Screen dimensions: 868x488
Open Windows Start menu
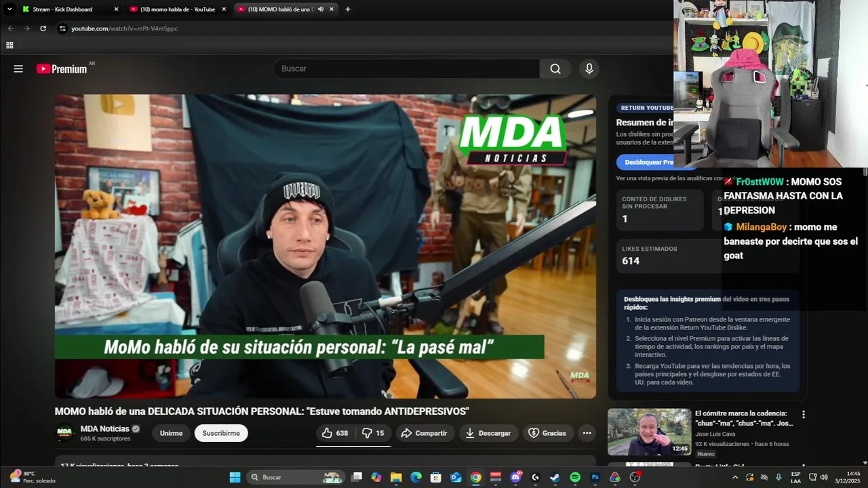tap(235, 477)
